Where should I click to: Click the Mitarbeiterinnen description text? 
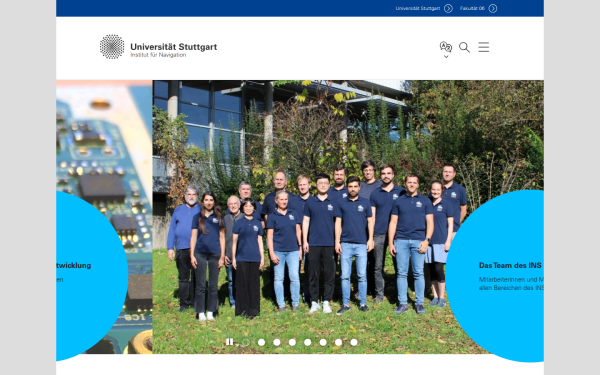511,284
